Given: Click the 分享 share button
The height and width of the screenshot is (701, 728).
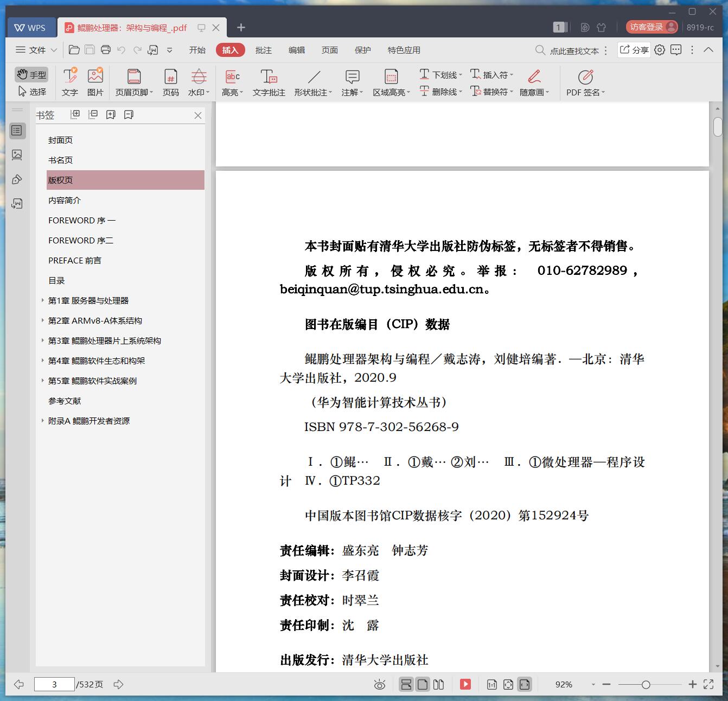Looking at the screenshot, I should click(x=634, y=50).
